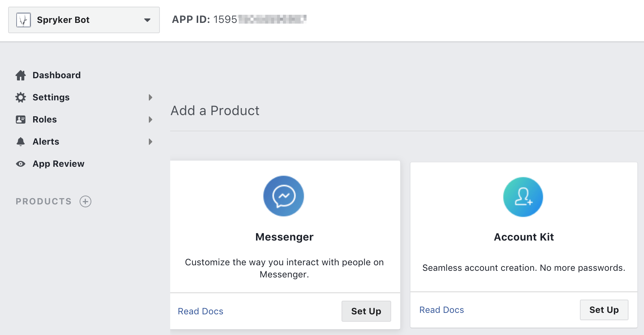Open Read Docs link for Account Kit
Viewport: 644px width, 335px height.
[441, 310]
